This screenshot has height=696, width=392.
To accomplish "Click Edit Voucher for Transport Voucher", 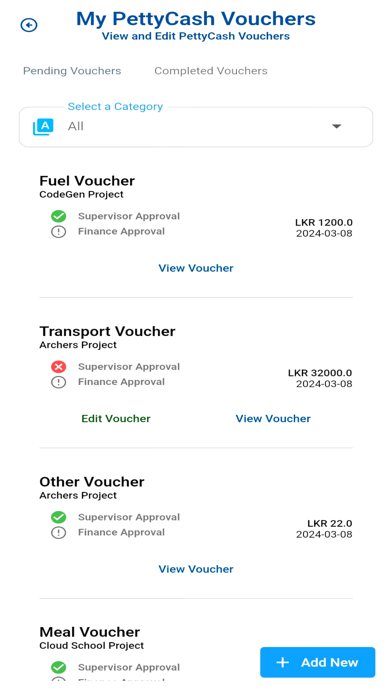I will 116,419.
